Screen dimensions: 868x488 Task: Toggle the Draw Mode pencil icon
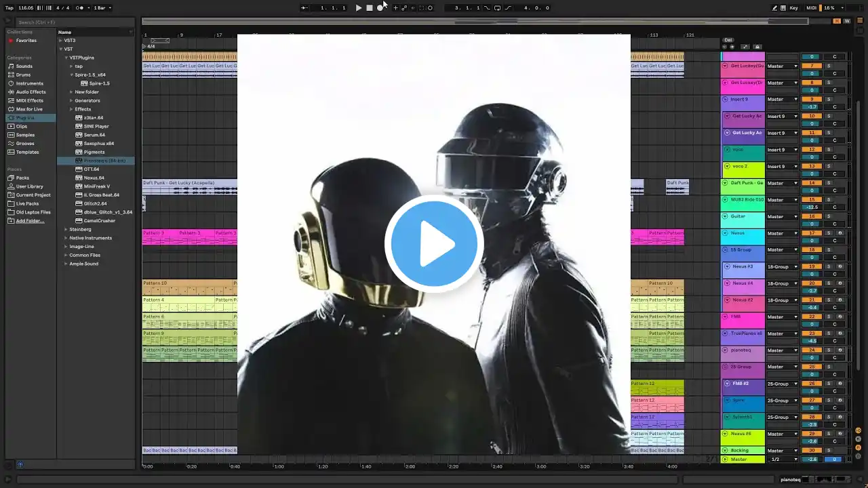[775, 8]
